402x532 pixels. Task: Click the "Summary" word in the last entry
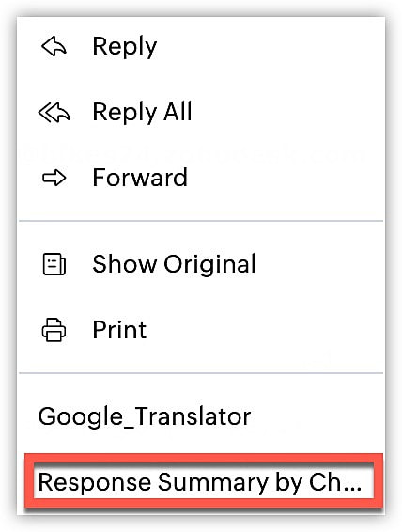tap(213, 484)
